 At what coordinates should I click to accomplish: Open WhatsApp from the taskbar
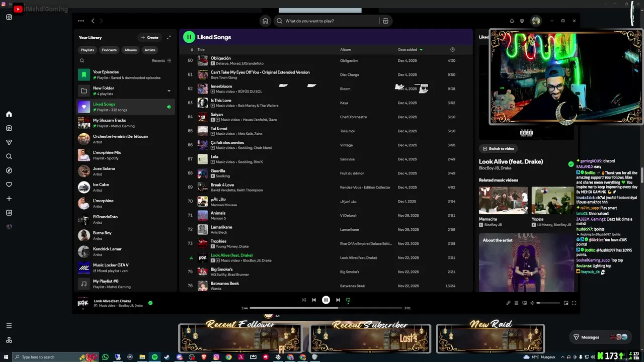(105, 357)
